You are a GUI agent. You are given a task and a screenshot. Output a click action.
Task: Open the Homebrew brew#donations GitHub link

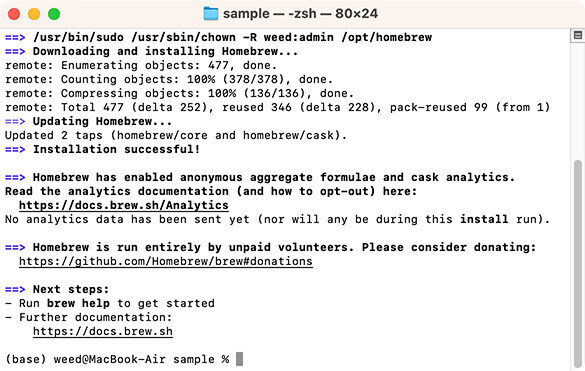(166, 261)
